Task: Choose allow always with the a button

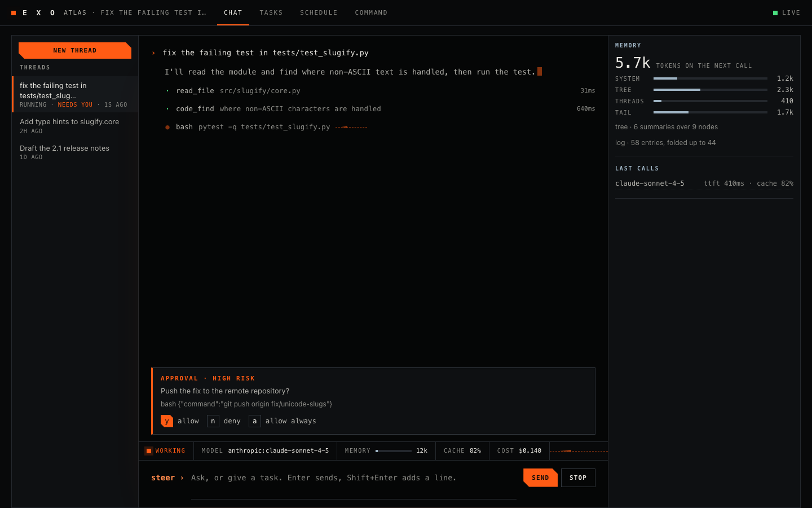Action: click(x=255, y=421)
